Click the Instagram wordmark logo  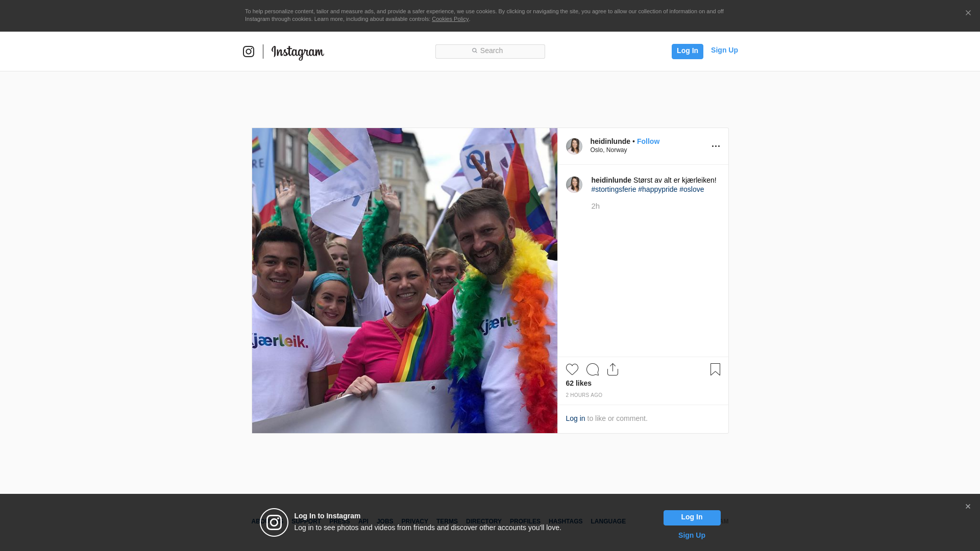point(298,52)
